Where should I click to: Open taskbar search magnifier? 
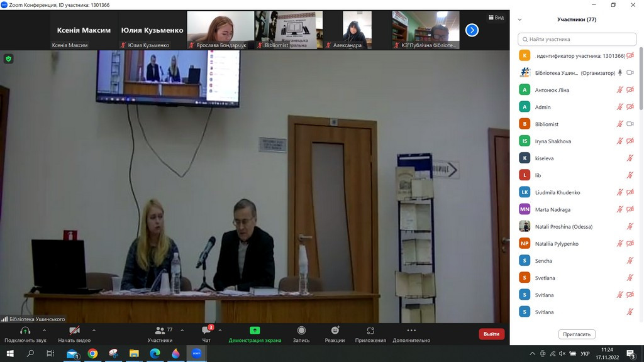pos(30,353)
